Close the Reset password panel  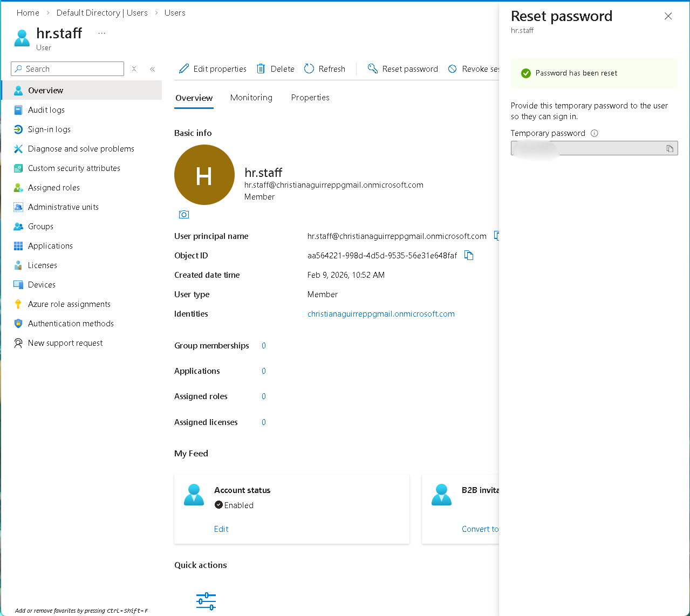668,16
